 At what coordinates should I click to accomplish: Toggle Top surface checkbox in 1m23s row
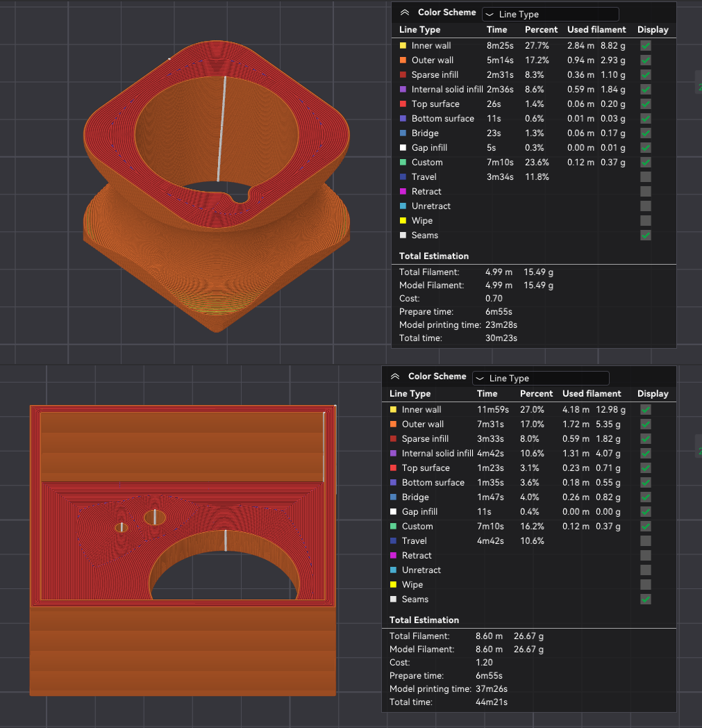[645, 468]
